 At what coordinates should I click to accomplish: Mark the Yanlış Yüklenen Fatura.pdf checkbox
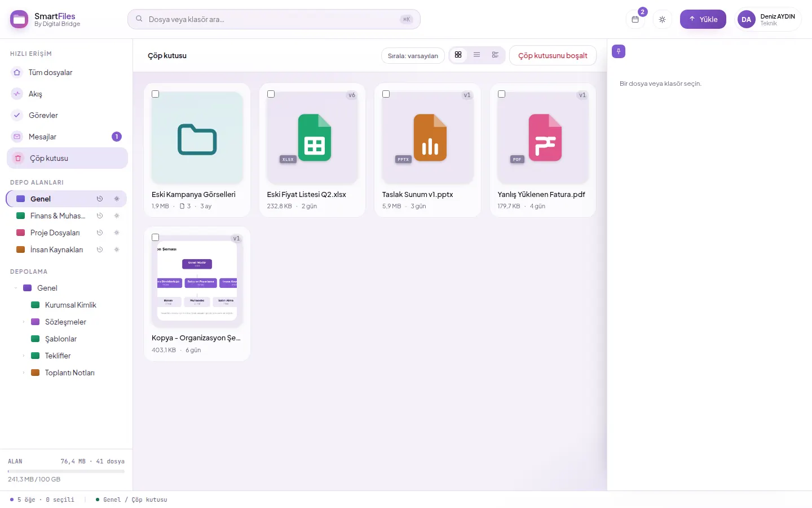(501, 94)
